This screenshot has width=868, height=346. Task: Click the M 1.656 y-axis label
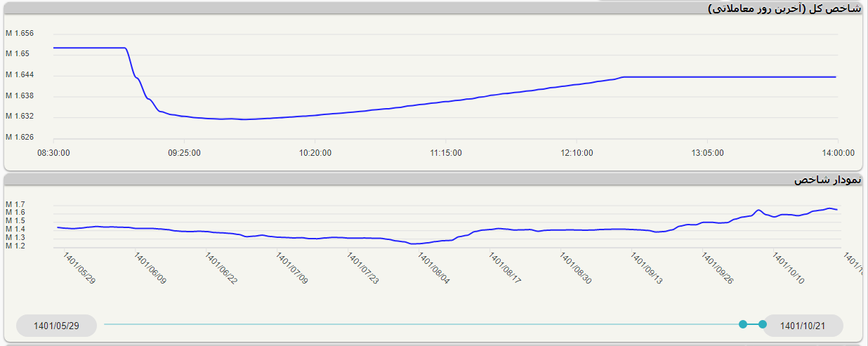20,33
